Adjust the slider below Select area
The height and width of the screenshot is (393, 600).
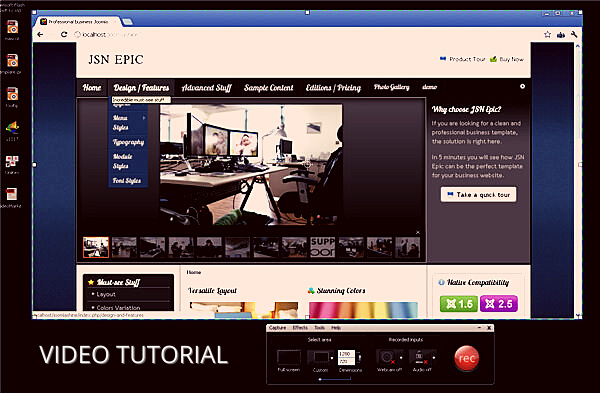tap(334, 379)
